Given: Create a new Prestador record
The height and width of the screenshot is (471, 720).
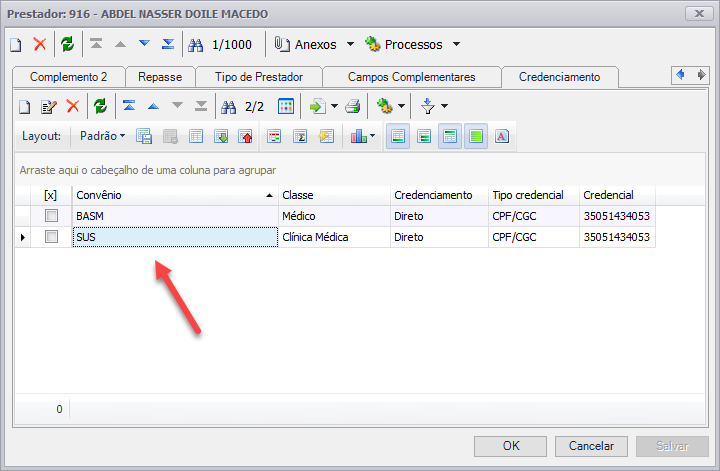Looking at the screenshot, I should [16, 45].
